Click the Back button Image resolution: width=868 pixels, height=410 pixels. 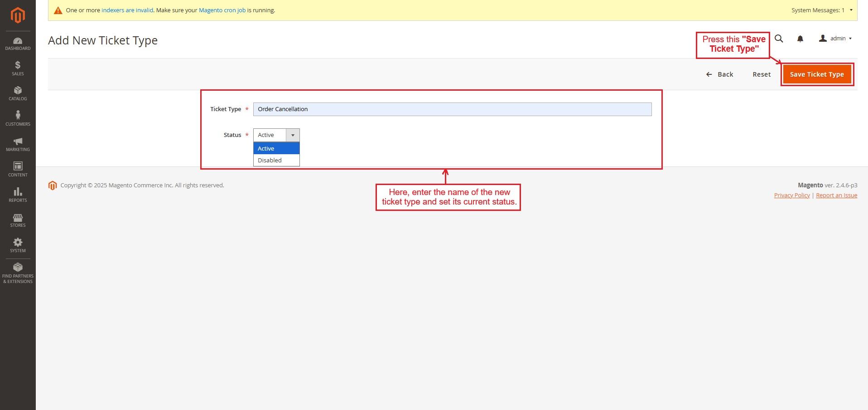(x=719, y=74)
